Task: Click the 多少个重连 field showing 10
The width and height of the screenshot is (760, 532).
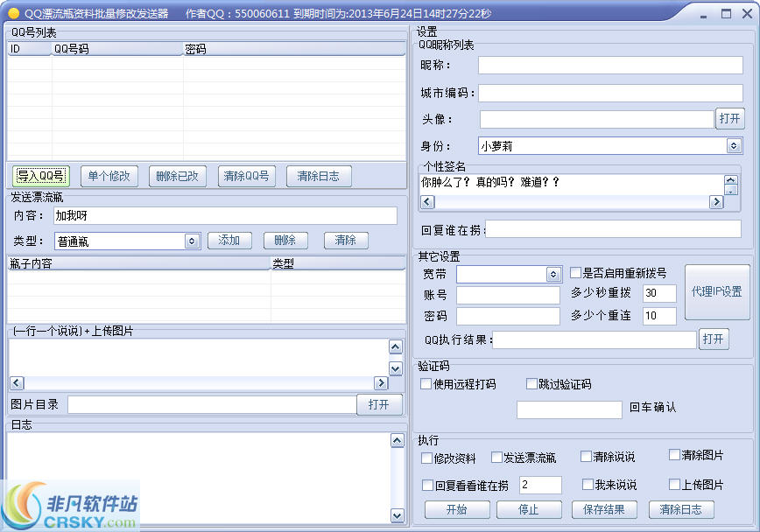Action: click(659, 316)
